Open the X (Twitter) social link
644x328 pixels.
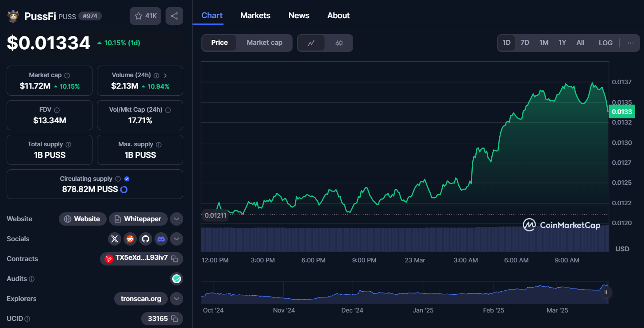point(115,239)
